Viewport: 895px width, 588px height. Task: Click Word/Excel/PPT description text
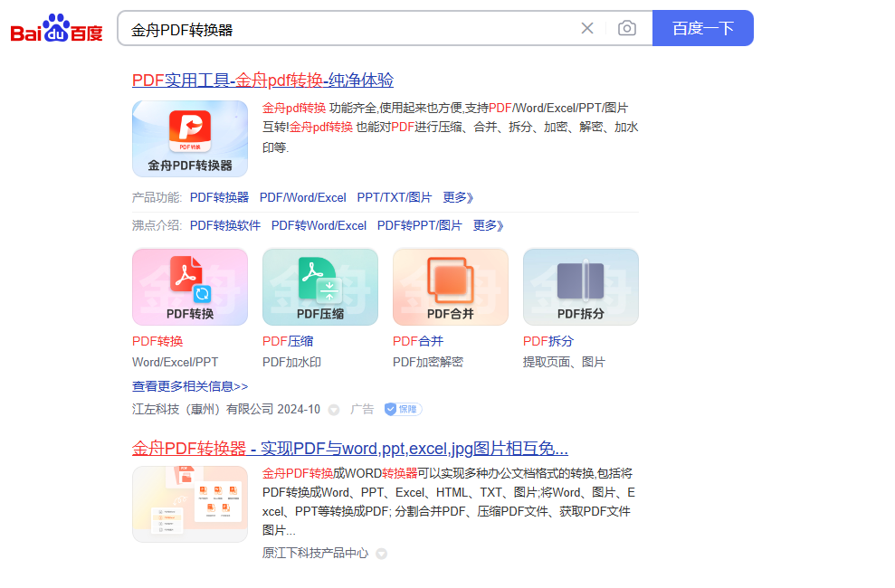coord(176,362)
